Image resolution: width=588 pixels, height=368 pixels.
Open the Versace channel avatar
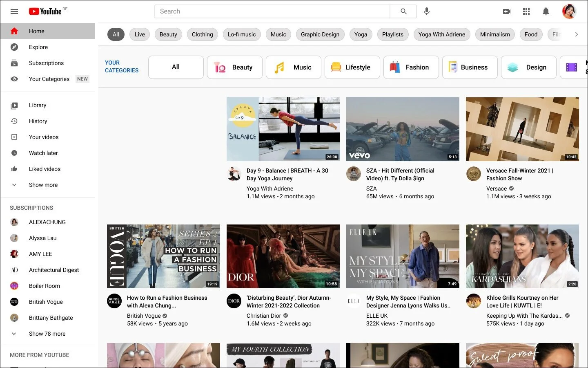pyautogui.click(x=474, y=174)
